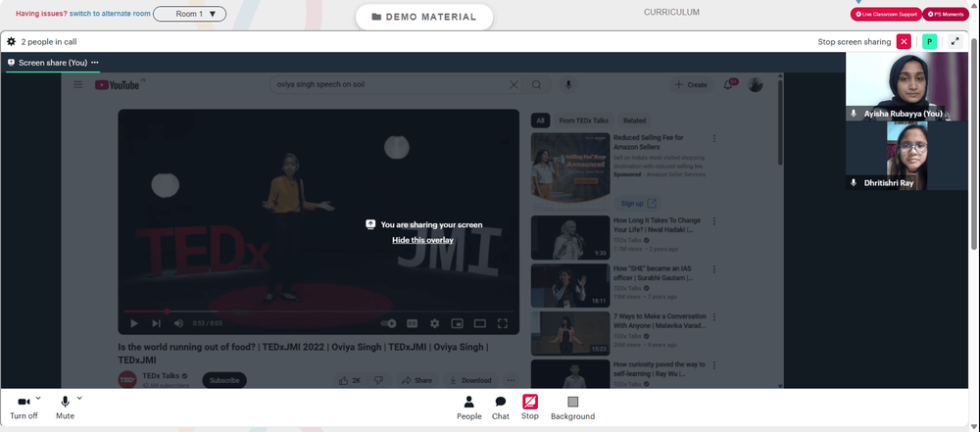Open the People panel
Viewport: 980px width, 432px height.
(x=469, y=408)
